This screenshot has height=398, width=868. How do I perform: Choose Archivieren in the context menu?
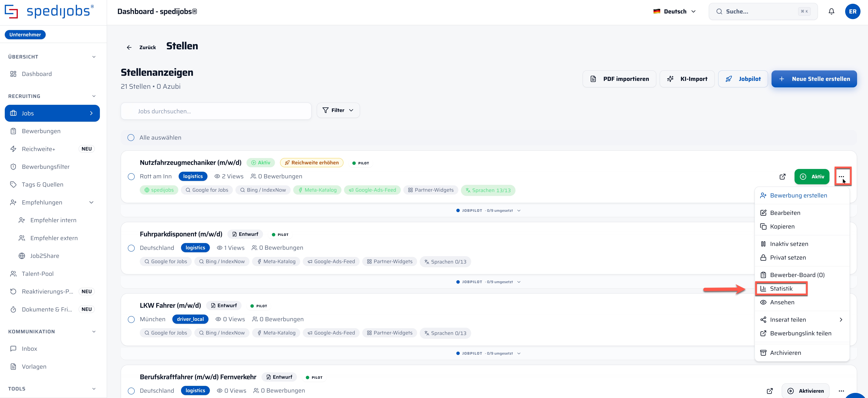[x=802, y=353]
